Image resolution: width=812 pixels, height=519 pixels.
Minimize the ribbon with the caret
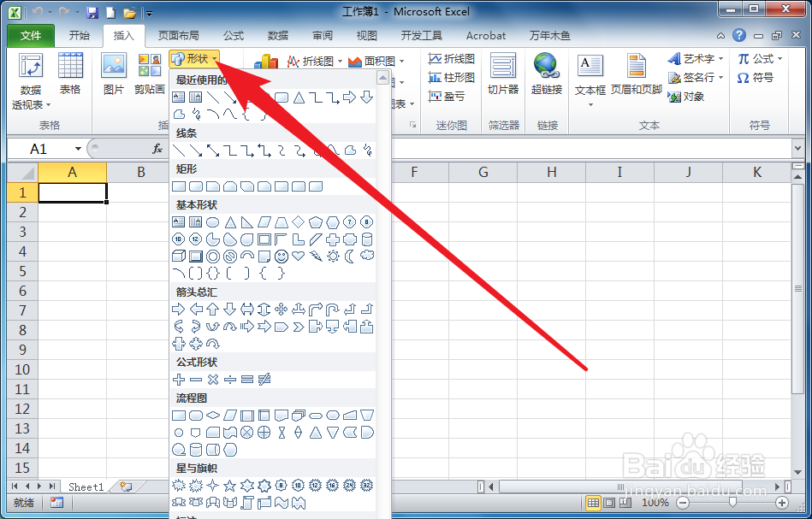coord(720,36)
